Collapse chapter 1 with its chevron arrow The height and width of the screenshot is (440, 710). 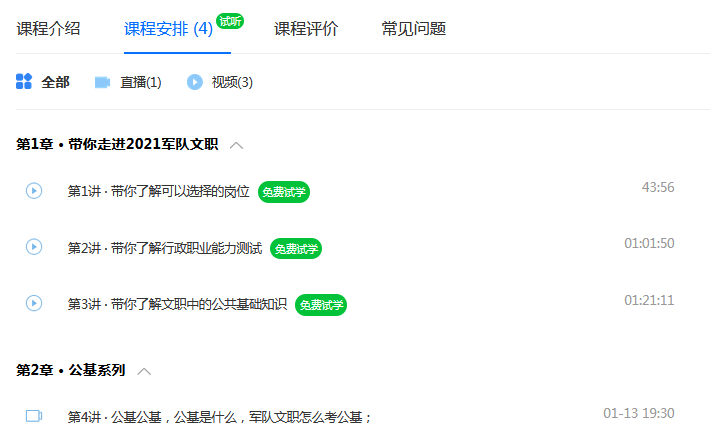(236, 145)
